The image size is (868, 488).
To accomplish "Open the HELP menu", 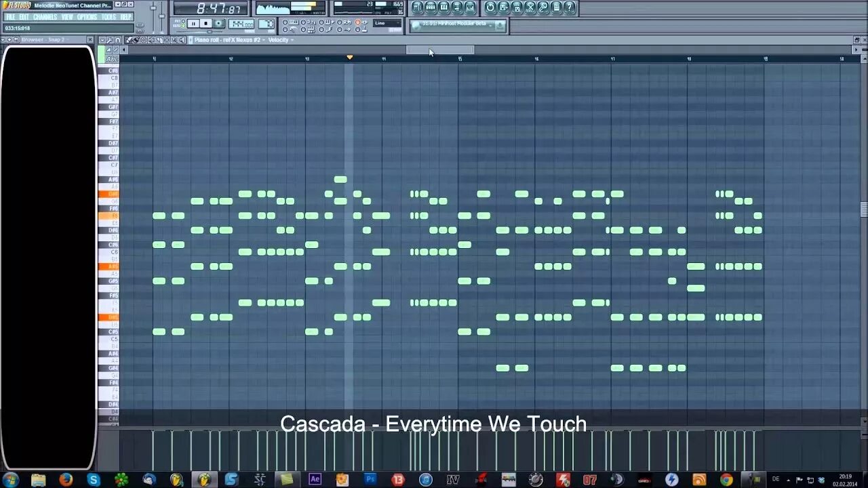I will click(125, 17).
